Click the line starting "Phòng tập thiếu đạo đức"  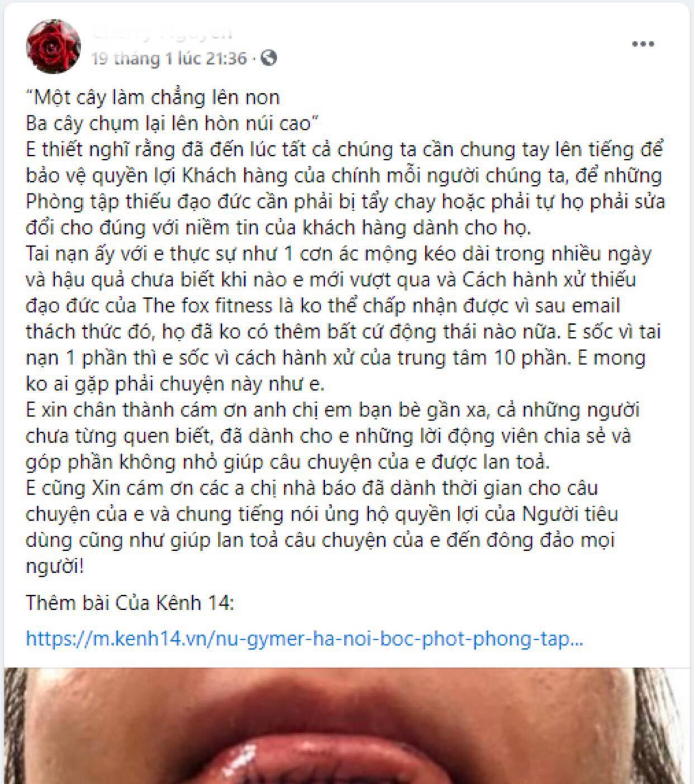click(x=345, y=201)
